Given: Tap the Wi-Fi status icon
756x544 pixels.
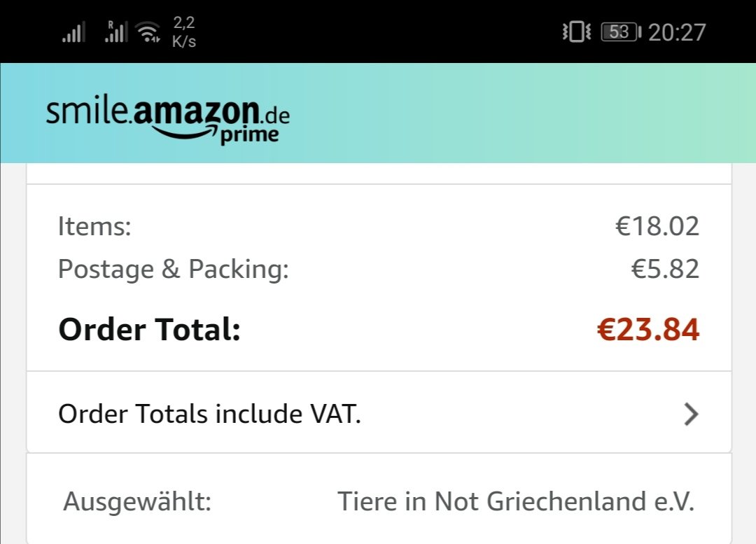Looking at the screenshot, I should point(148,32).
